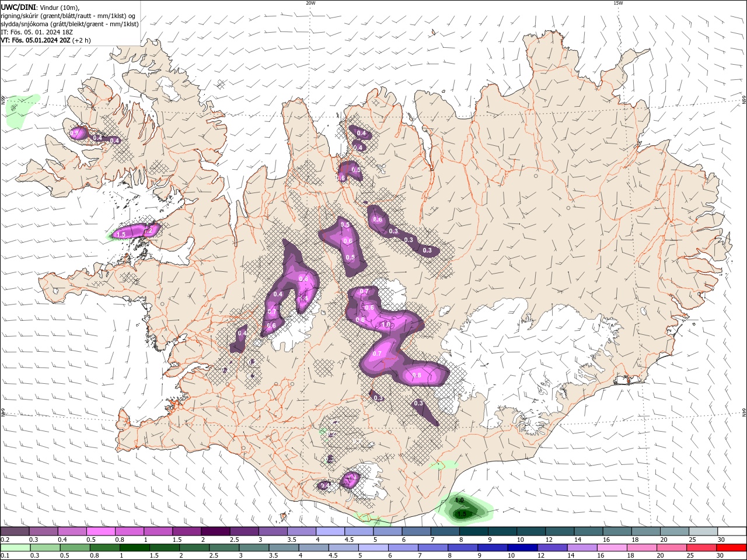Select the snow-scale swatch labeled 0.8

tap(130, 531)
